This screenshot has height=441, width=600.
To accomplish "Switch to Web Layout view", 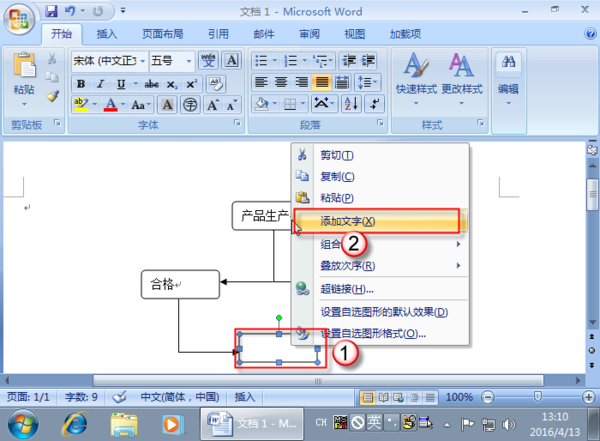I will (399, 398).
